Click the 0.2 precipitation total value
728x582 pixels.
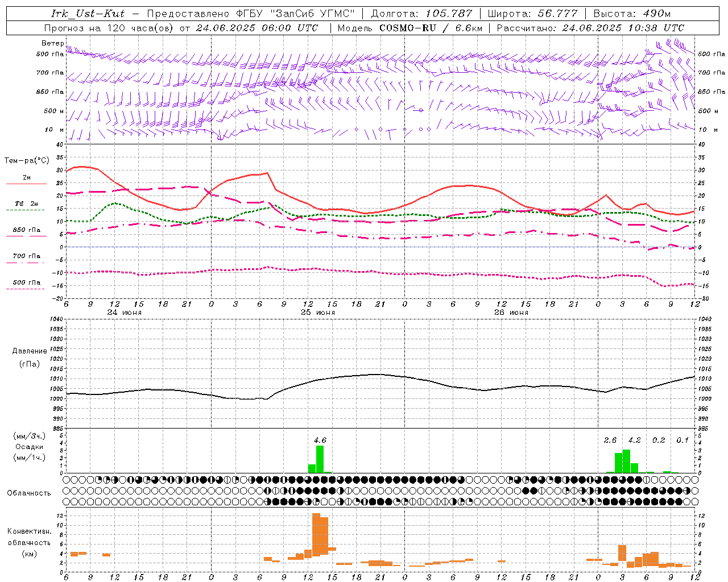[x=659, y=440]
